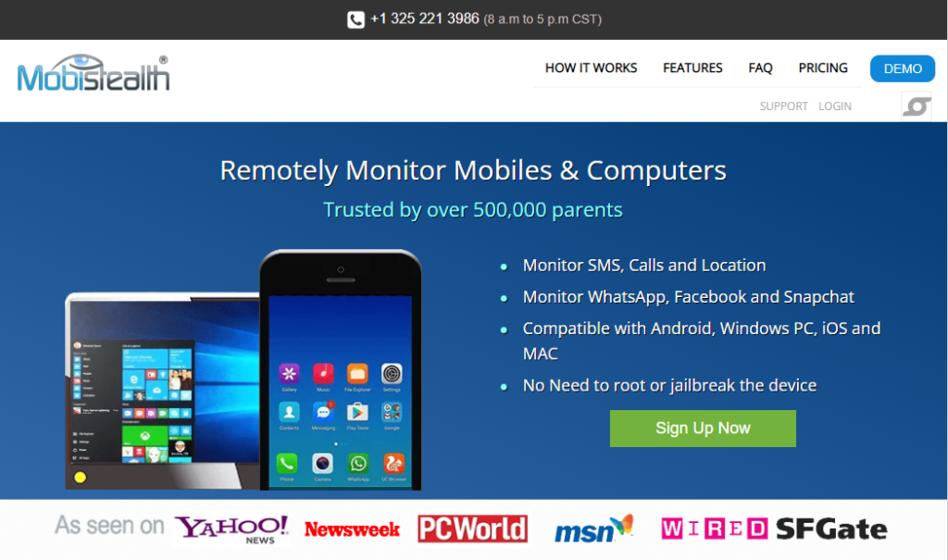Image resolution: width=948 pixels, height=560 pixels.
Task: Open the PRICING page
Action: point(823,68)
